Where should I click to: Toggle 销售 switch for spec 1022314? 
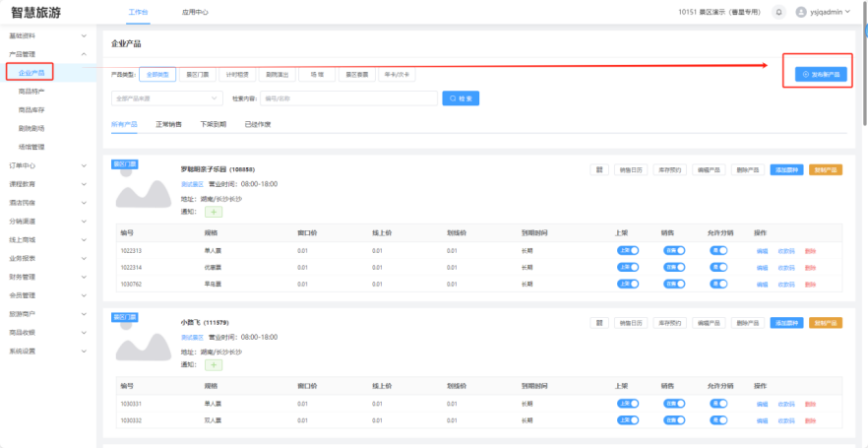(x=673, y=267)
